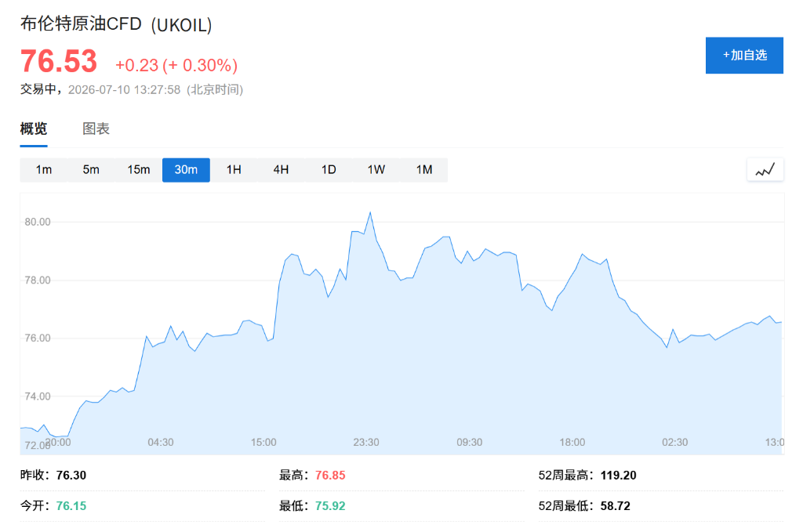Image resolution: width=803 pixels, height=532 pixels.
Task: Click the 最高 76.85 value
Action: coord(330,476)
